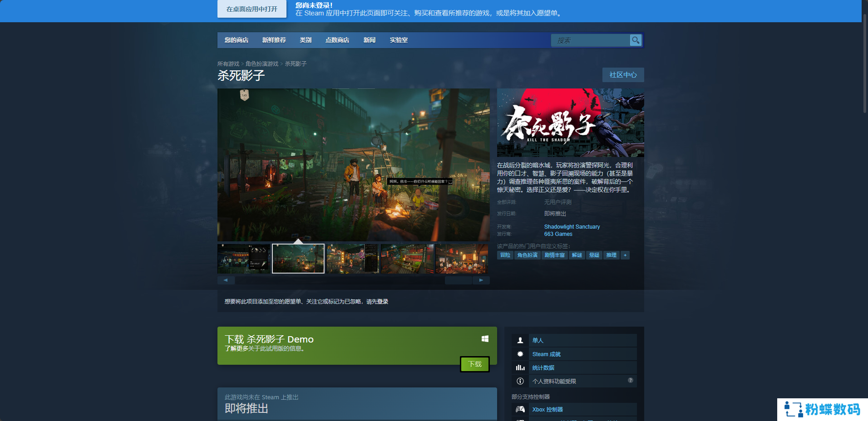Click the profile features limited info icon
This screenshot has width=868, height=421.
click(x=520, y=381)
